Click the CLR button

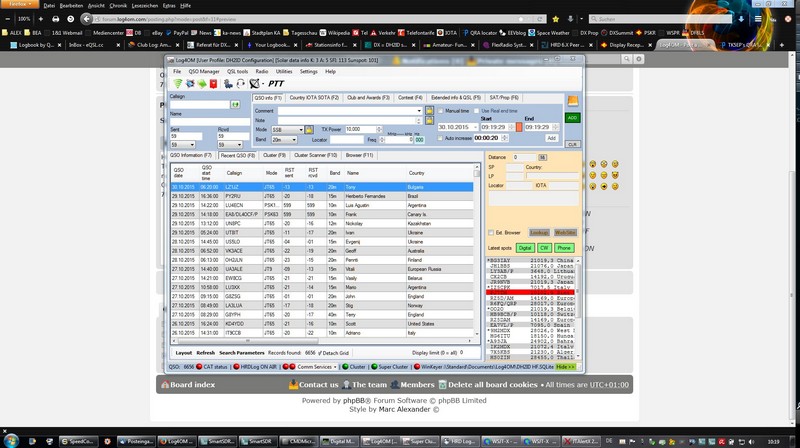click(572, 144)
